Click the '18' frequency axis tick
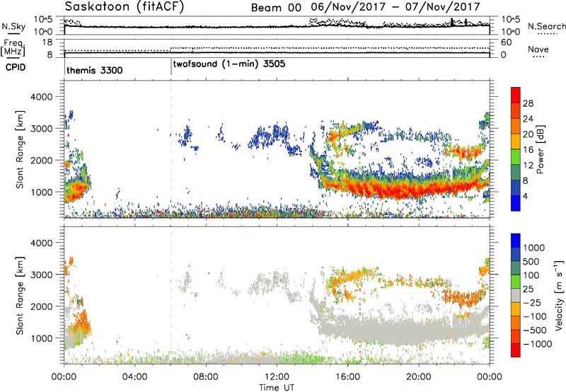 click(47, 42)
